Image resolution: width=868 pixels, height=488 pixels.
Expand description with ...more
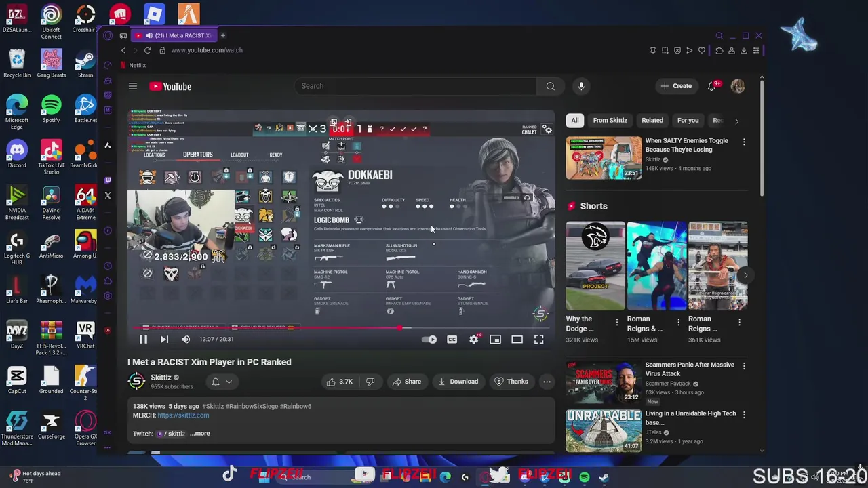200,434
